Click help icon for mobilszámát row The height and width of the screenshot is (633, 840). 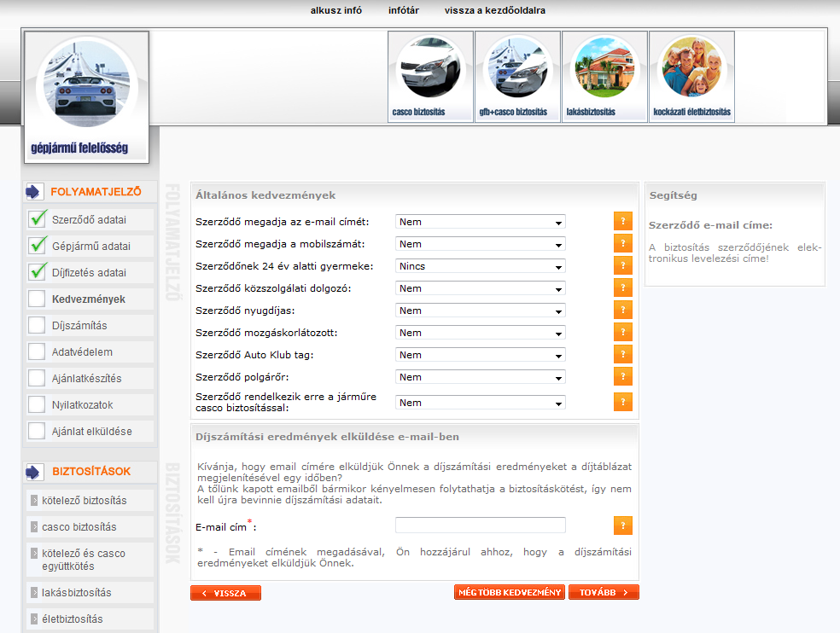(622, 244)
